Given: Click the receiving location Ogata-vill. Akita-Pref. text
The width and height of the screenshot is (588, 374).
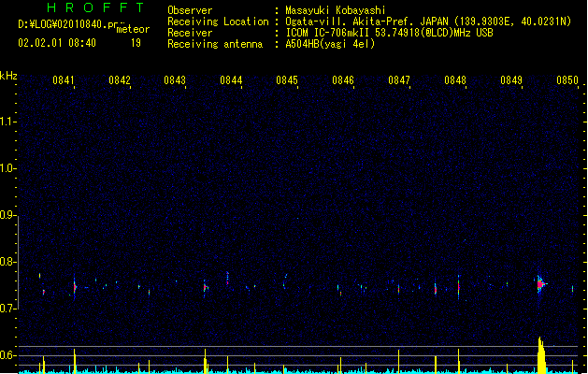Looking at the screenshot, I should coord(428,22).
